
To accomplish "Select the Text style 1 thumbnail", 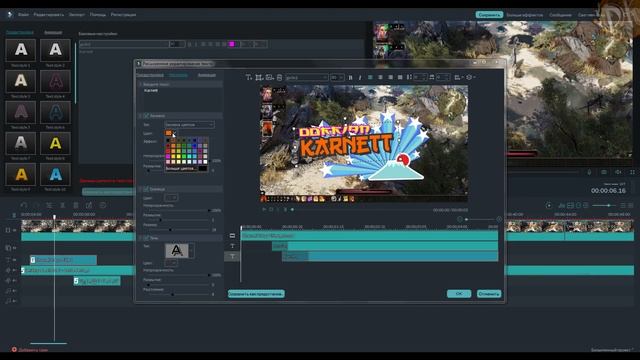I will pos(20,50).
